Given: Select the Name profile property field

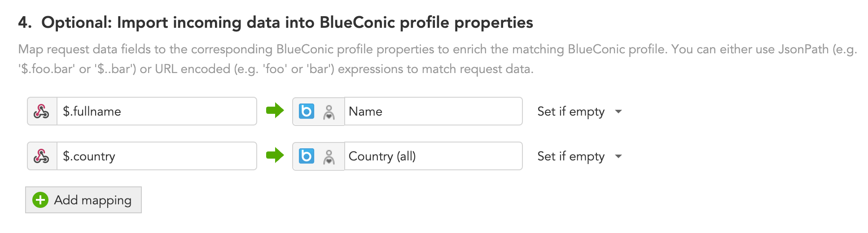Looking at the screenshot, I should [x=433, y=111].
